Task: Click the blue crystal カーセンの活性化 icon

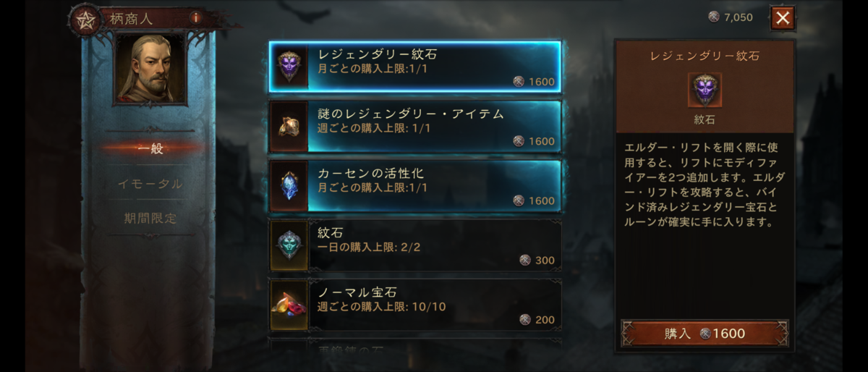Action: click(x=289, y=185)
